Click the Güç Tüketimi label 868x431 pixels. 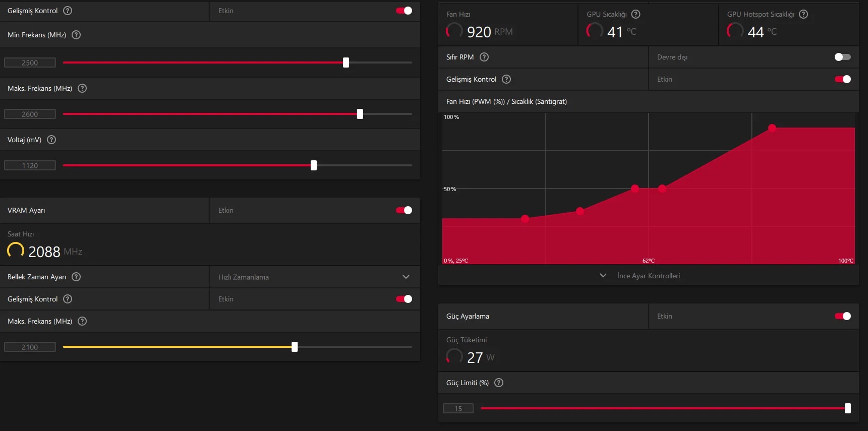point(467,340)
